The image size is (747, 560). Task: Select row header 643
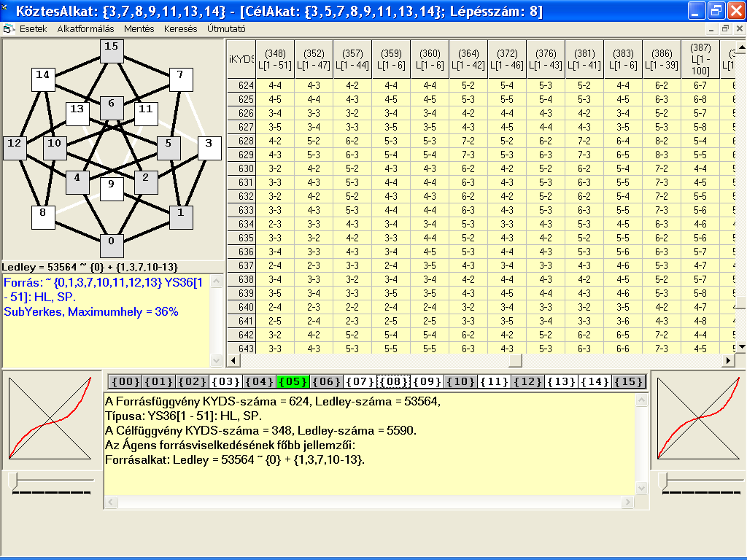241,348
